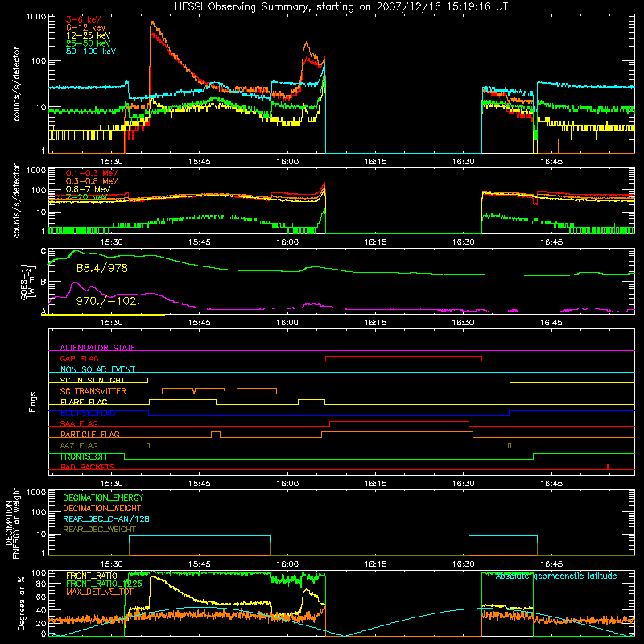Select the MAX_DET_VS_TOT legend label
644x644 pixels.
click(100, 592)
